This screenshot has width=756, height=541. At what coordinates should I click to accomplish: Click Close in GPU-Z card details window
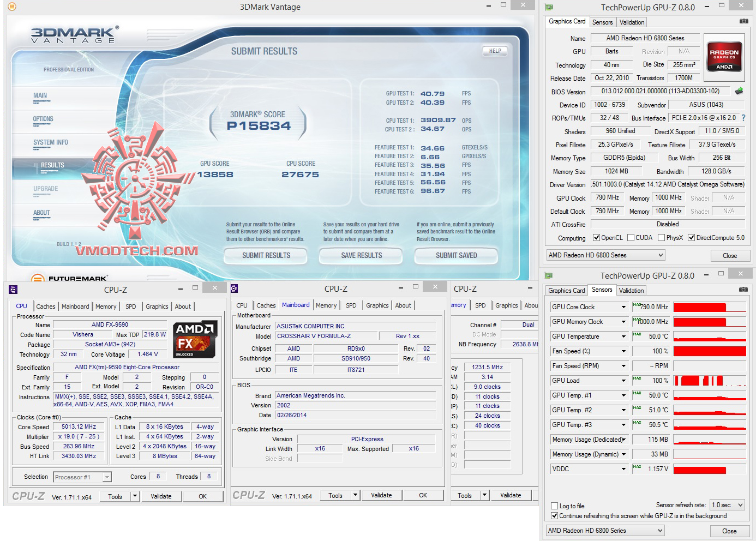[x=730, y=255]
